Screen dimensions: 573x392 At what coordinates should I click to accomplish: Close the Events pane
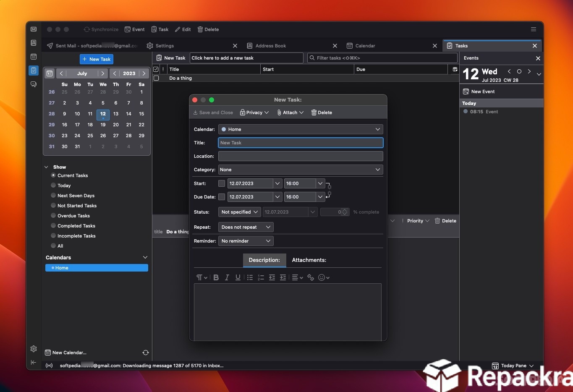click(538, 58)
